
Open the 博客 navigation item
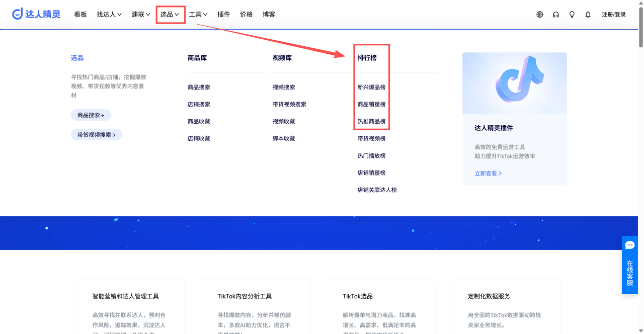[269, 15]
